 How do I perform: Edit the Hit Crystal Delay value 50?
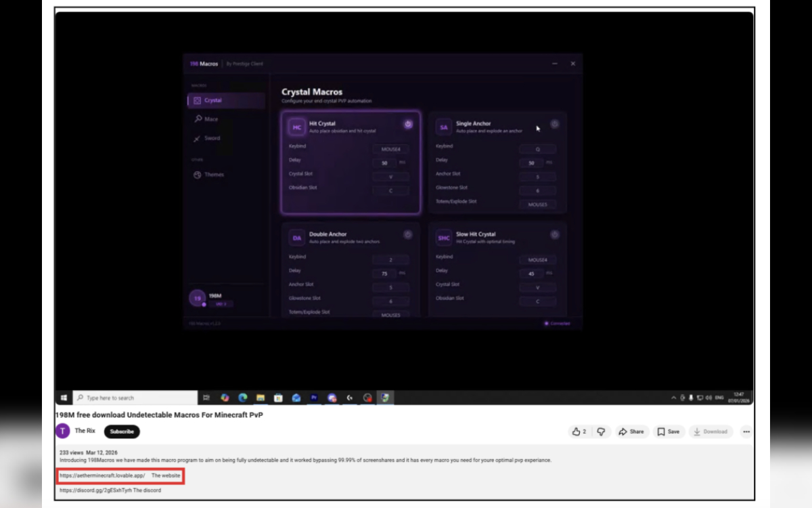(384, 163)
